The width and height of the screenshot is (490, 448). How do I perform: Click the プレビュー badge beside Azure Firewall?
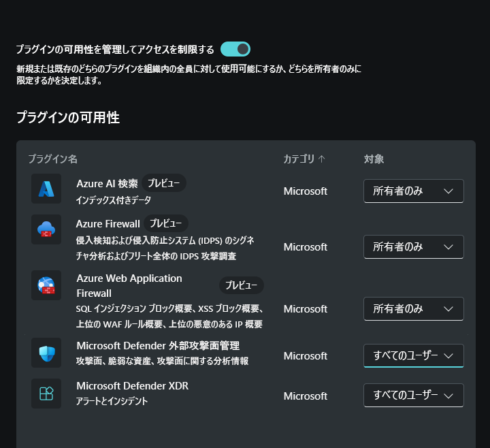(166, 223)
